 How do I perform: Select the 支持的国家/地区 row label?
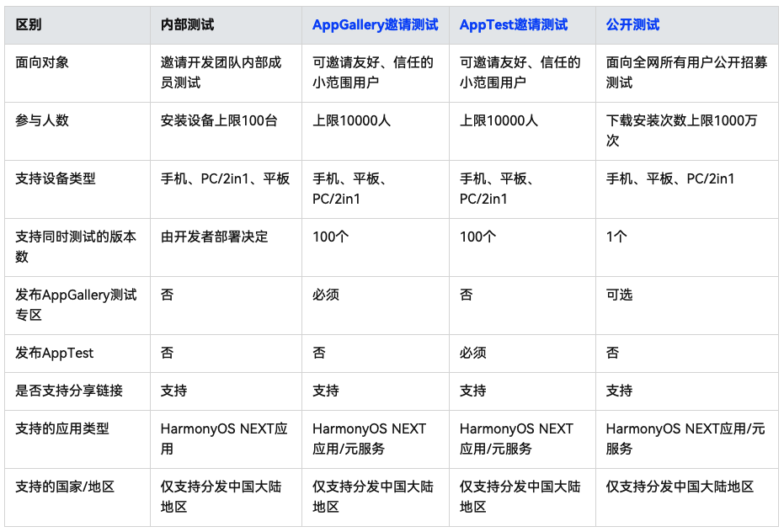[x=65, y=487]
